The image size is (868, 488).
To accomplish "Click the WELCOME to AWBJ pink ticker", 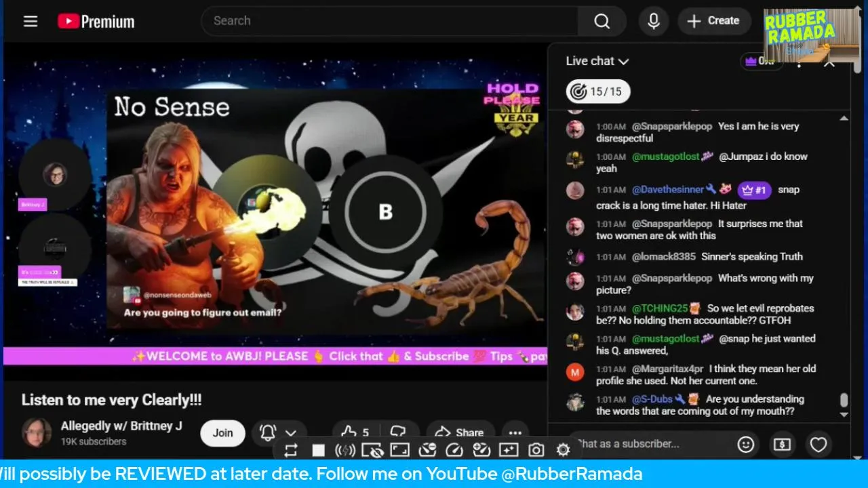I will point(275,357).
